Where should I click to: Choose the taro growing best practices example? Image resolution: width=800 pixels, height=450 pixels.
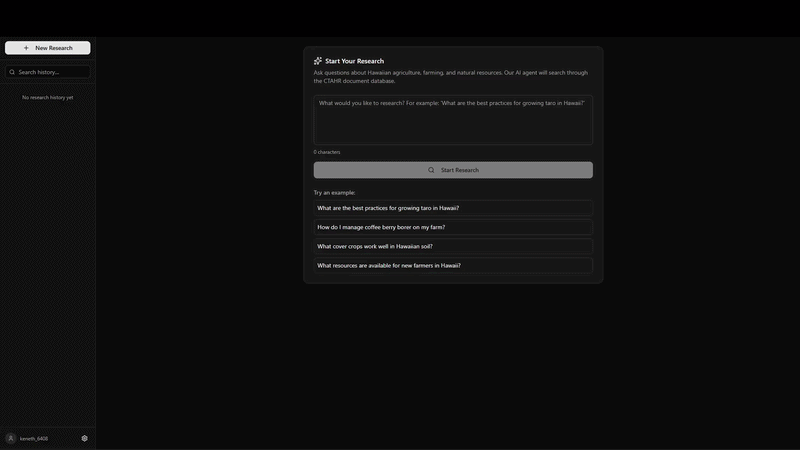tap(453, 208)
